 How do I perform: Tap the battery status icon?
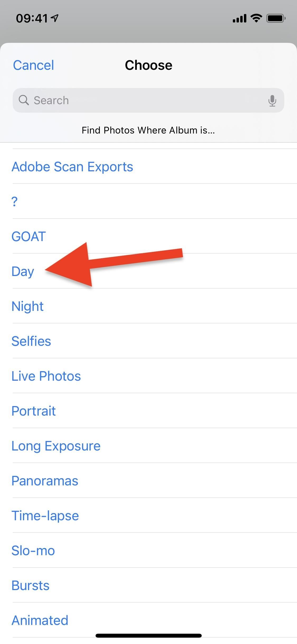tap(276, 18)
